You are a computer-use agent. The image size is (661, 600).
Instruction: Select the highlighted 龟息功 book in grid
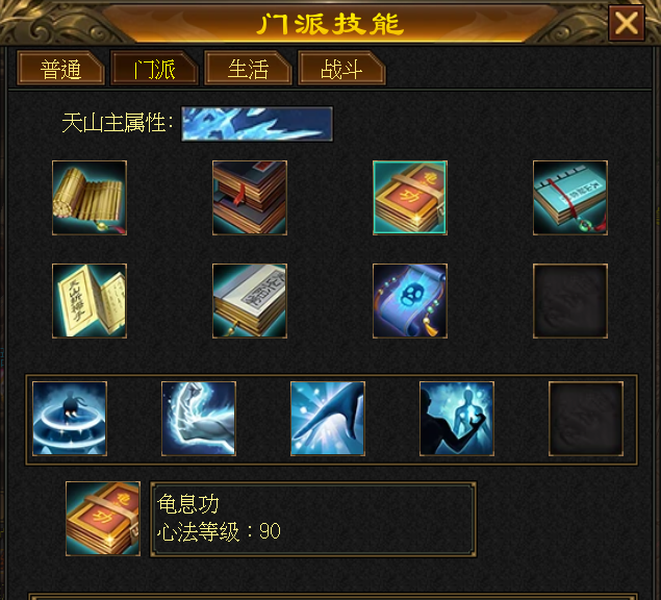click(x=410, y=198)
